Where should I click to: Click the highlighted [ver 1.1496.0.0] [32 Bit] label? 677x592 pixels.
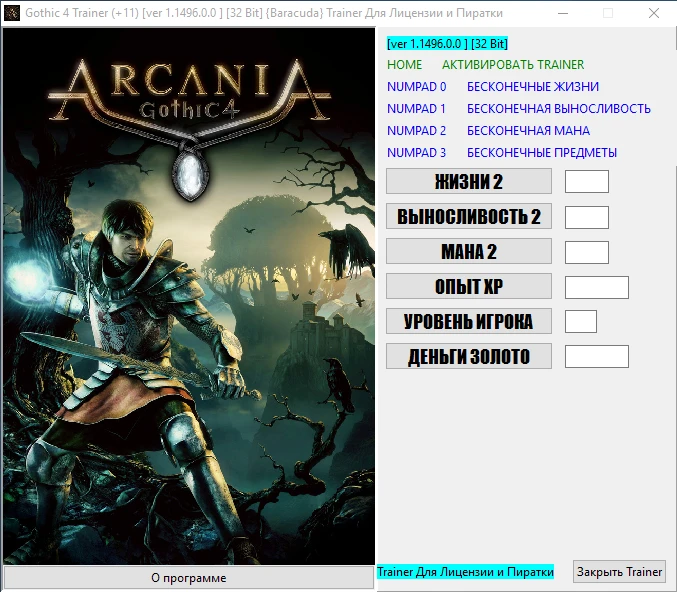447,44
